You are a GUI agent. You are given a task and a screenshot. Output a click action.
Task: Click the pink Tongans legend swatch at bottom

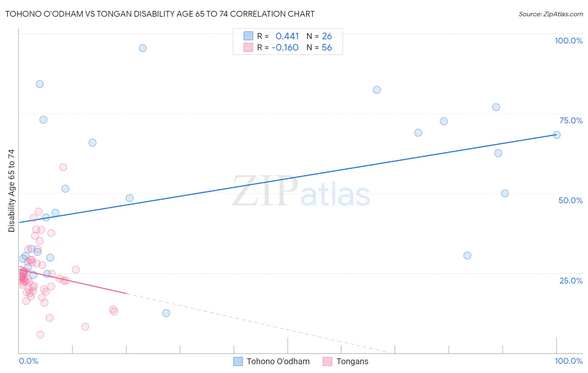(x=327, y=361)
